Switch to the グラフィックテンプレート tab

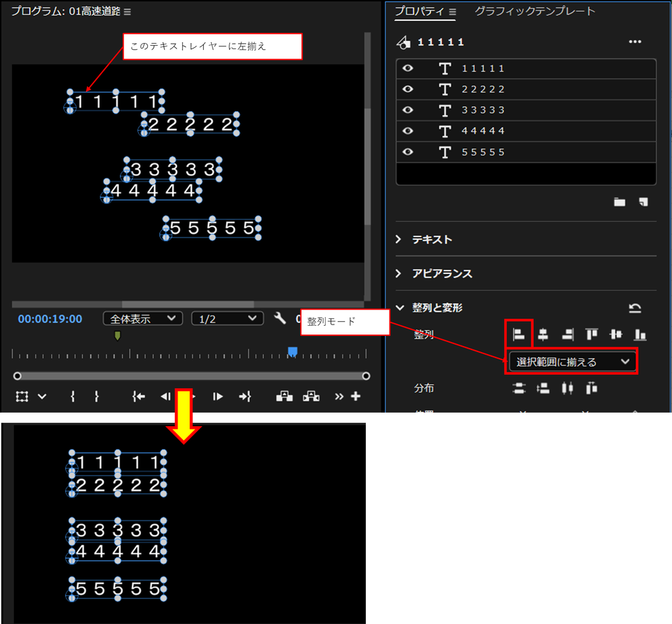535,11
